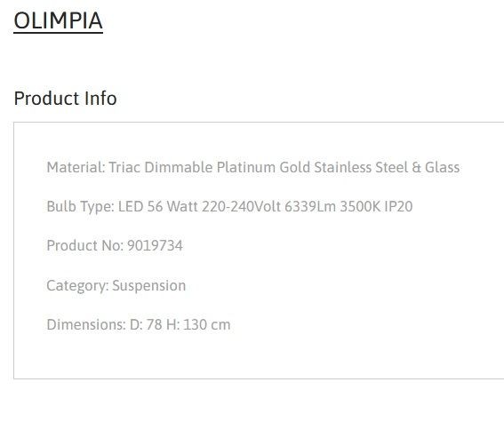Image resolution: width=504 pixels, height=446 pixels.
Task: Click the D: 78 diameter value
Action: (x=146, y=324)
